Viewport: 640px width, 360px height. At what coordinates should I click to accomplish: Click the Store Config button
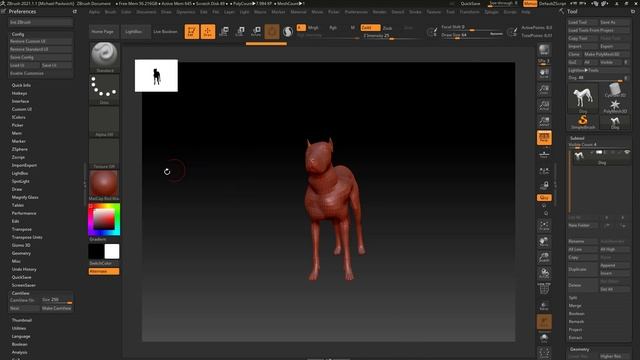41,57
